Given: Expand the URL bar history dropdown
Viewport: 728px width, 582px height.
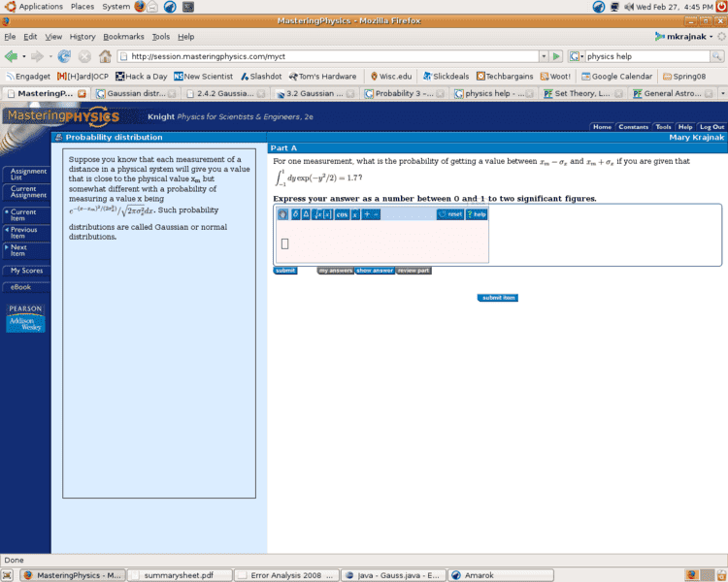Looking at the screenshot, I should pos(544,56).
